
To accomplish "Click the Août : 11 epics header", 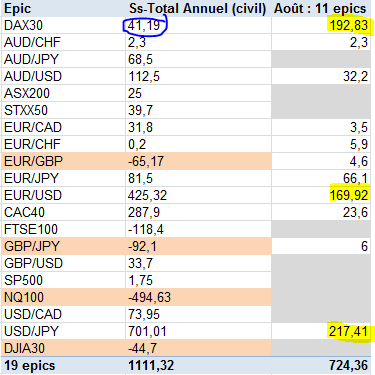I will coord(320,9).
